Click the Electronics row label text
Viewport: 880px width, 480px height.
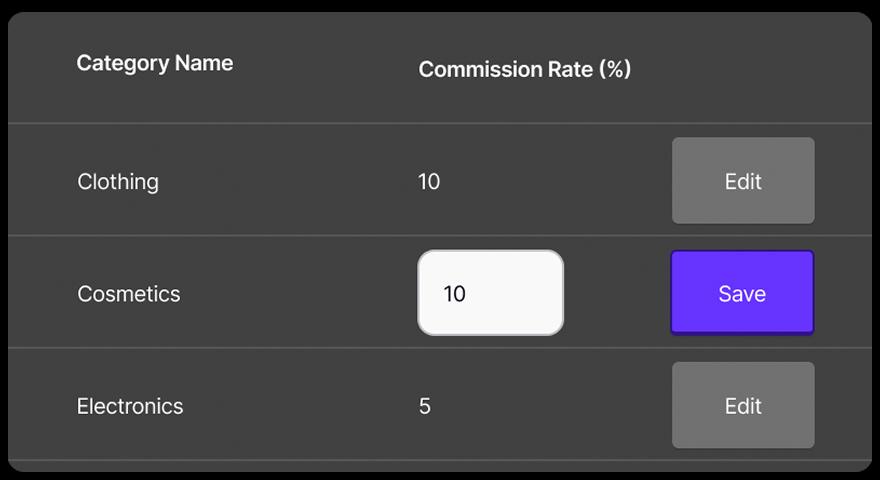click(x=130, y=406)
